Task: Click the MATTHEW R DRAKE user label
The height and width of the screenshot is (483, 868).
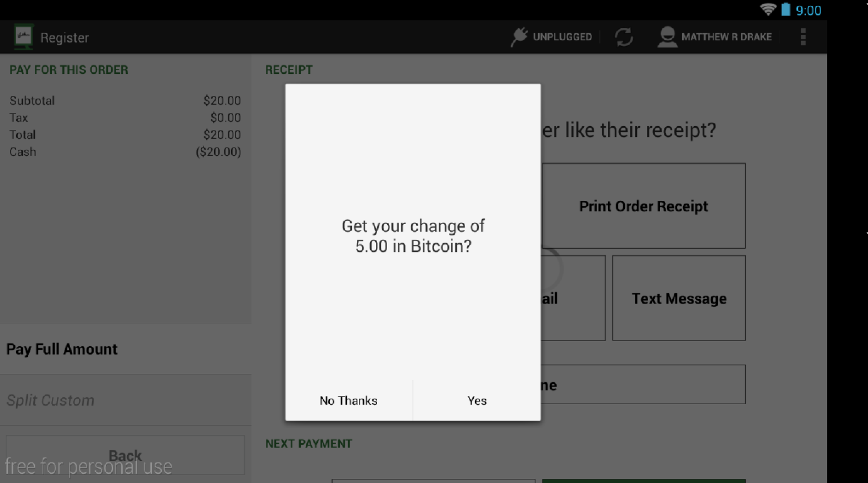Action: [726, 37]
